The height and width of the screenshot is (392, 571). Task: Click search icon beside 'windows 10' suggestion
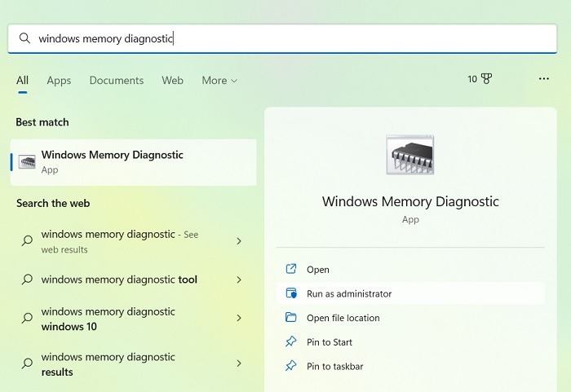point(27,318)
